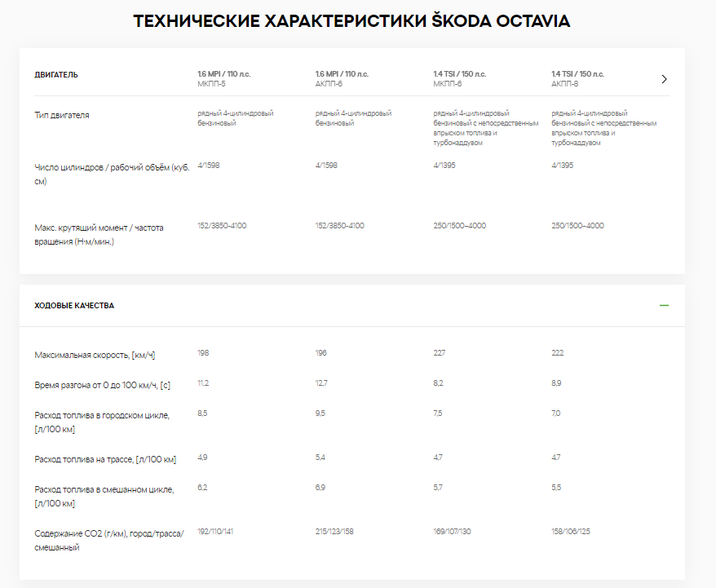Click CO2 value 215/123/158
The width and height of the screenshot is (716, 588).
tap(334, 532)
